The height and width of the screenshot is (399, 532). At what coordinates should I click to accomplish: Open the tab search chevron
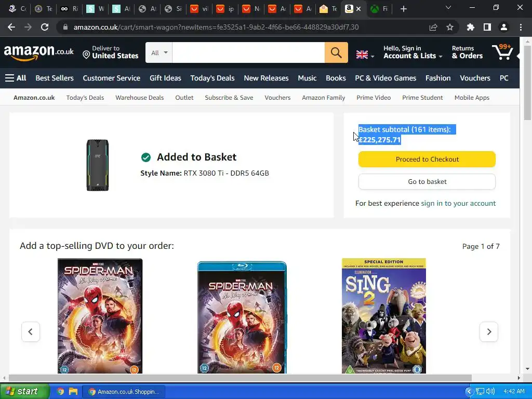tap(448, 7)
